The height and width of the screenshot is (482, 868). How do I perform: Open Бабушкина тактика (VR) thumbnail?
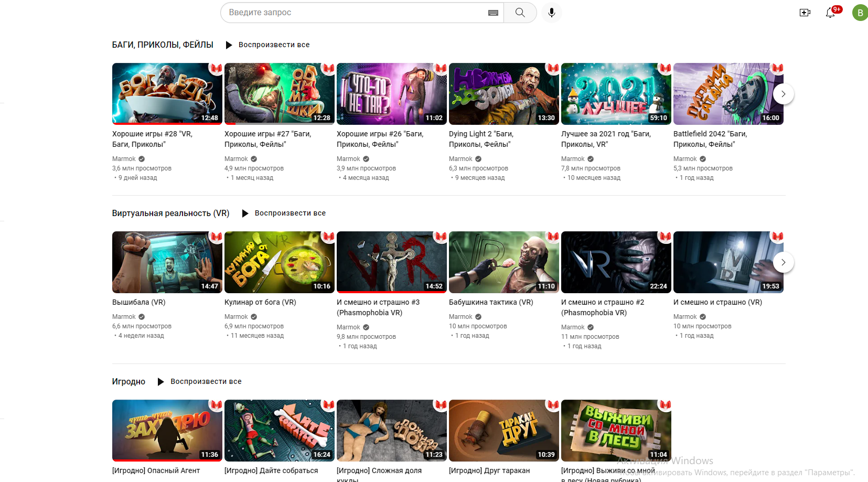pyautogui.click(x=504, y=262)
